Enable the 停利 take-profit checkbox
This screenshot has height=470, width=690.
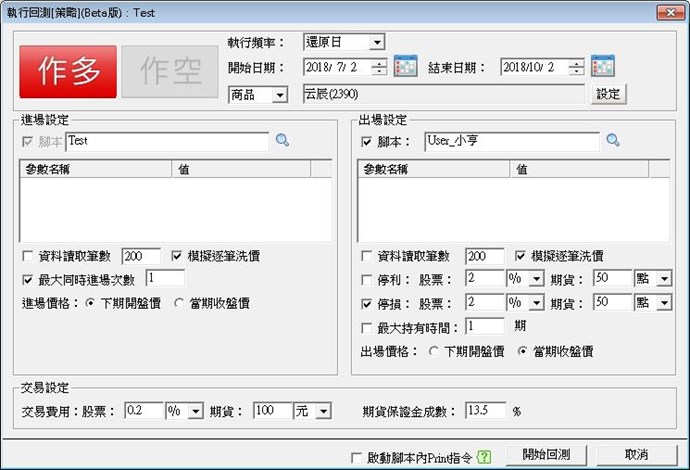pos(368,277)
